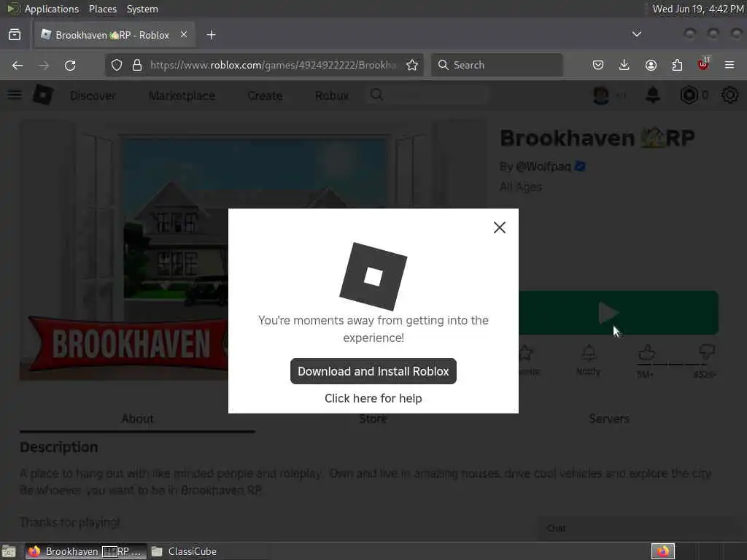Open Robux in Roblox nav
This screenshot has height=560, width=747.
pos(332,96)
